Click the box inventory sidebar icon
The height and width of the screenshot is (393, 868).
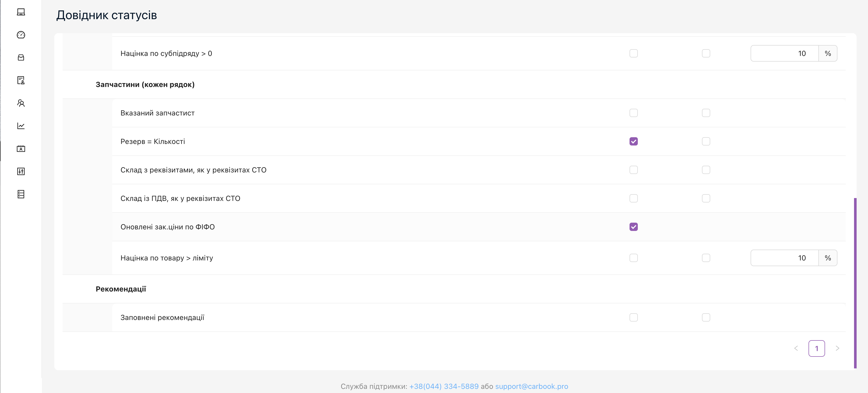point(21,58)
